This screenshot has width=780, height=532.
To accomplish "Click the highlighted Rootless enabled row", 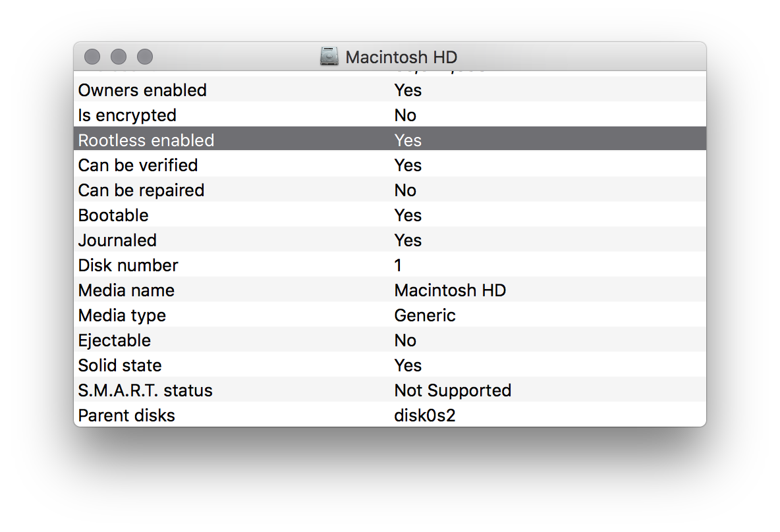I will pyautogui.click(x=390, y=140).
